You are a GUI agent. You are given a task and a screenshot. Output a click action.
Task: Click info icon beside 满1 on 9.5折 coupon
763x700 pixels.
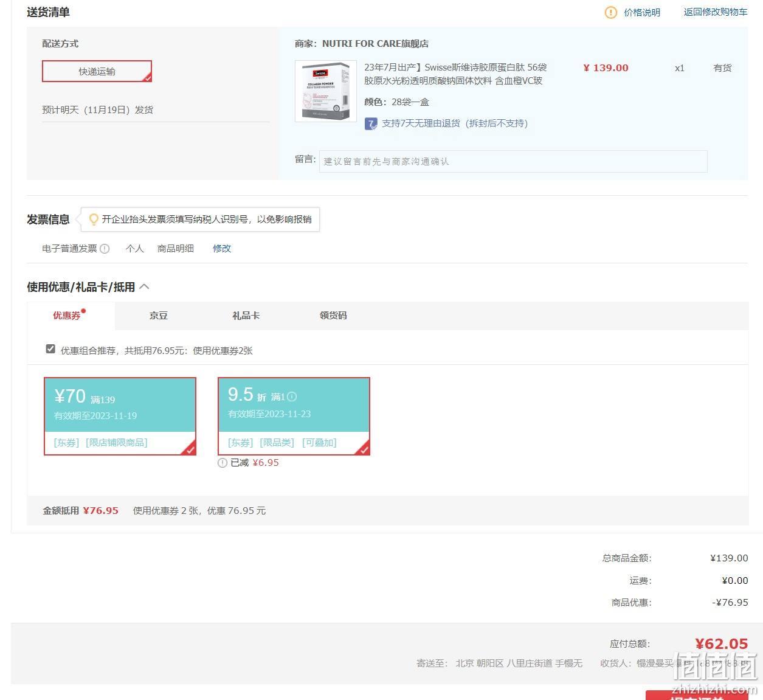coord(292,397)
